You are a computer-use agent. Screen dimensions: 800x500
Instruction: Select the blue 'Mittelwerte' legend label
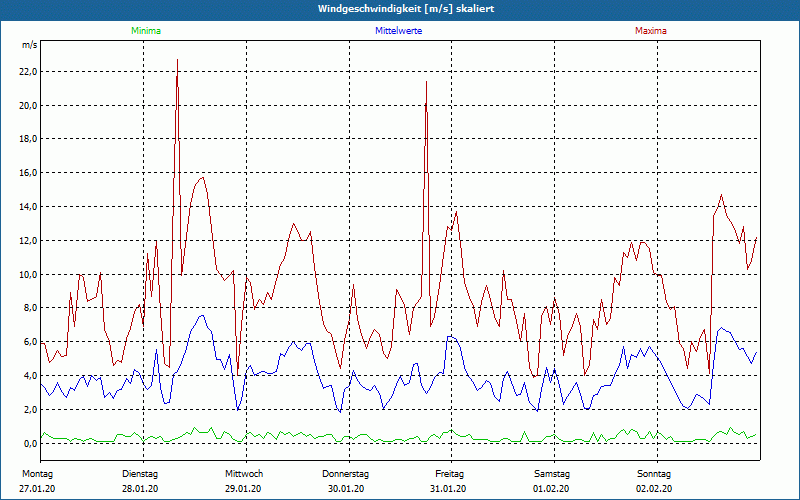[398, 31]
